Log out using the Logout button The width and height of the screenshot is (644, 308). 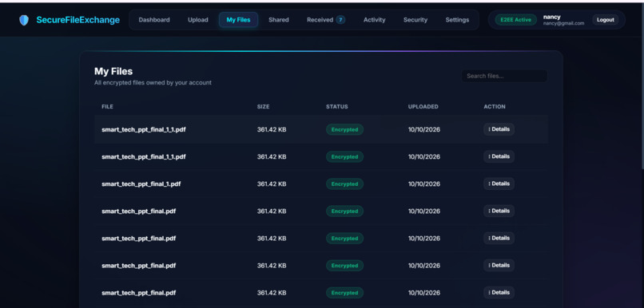click(606, 20)
